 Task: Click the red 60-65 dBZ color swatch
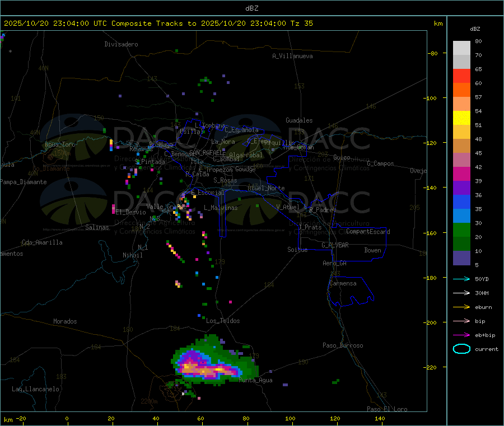coord(461,76)
